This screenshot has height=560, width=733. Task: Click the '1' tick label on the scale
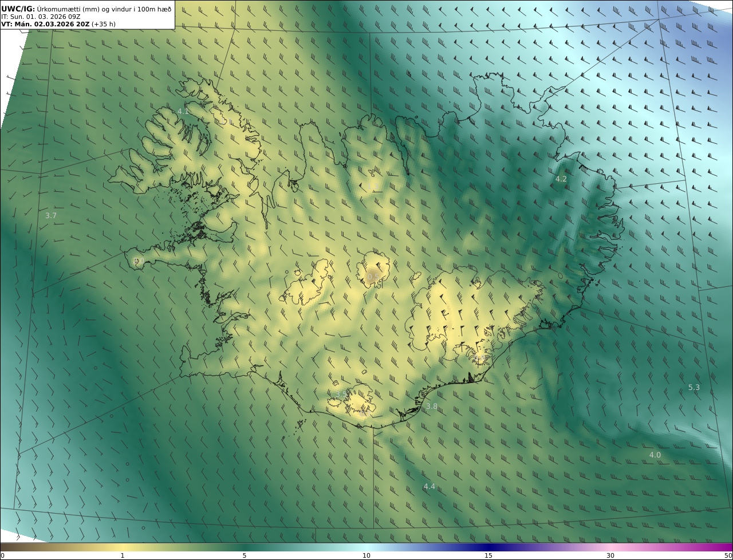(x=122, y=555)
